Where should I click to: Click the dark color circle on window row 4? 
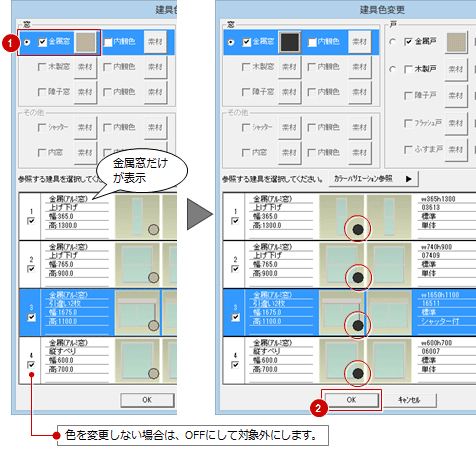[x=358, y=374]
